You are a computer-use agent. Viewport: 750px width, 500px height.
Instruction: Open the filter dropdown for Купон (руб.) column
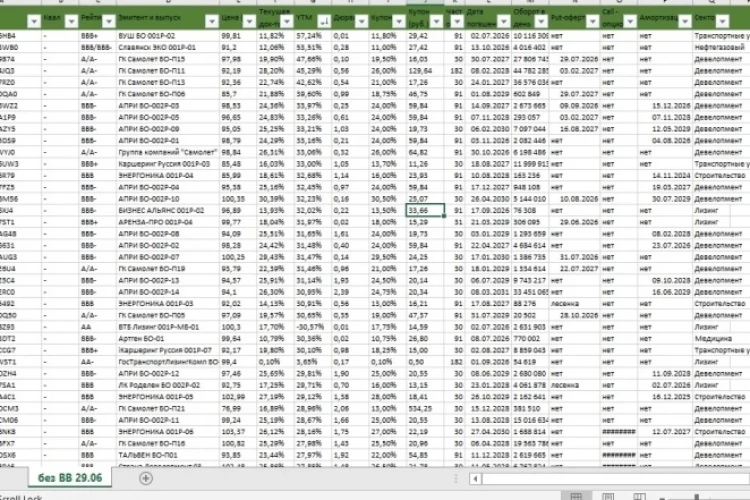pos(436,22)
